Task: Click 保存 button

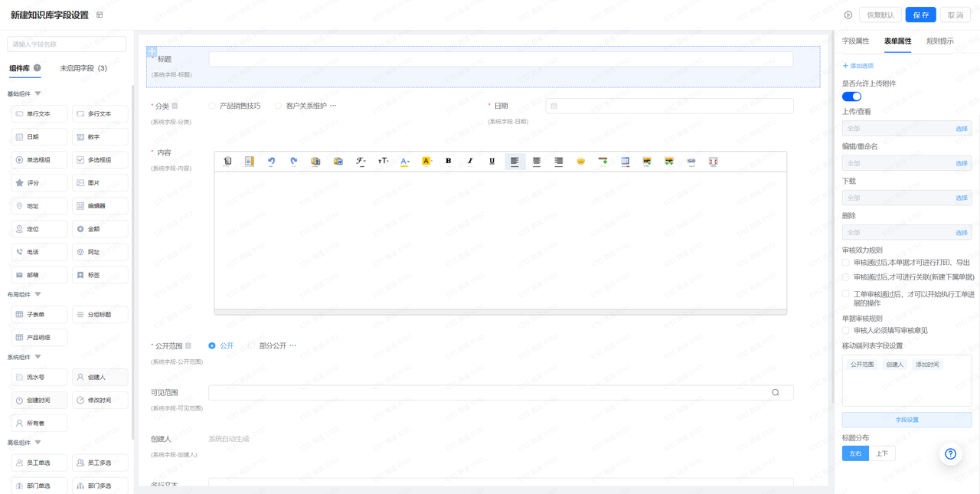Action: 920,15
